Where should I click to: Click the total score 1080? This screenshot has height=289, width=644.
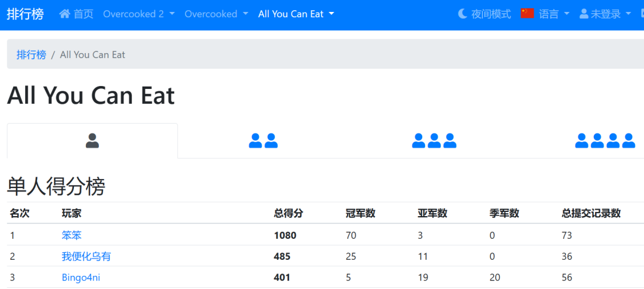pyautogui.click(x=285, y=235)
